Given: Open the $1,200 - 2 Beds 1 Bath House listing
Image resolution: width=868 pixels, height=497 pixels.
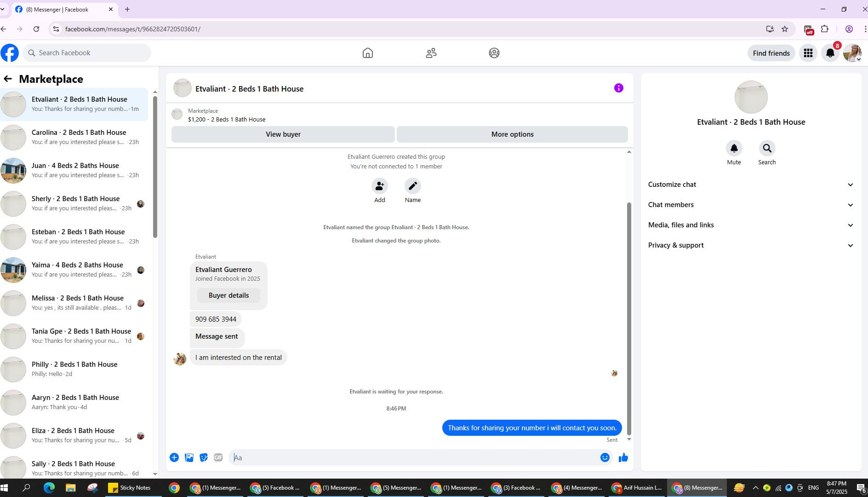Looking at the screenshot, I should 227,119.
